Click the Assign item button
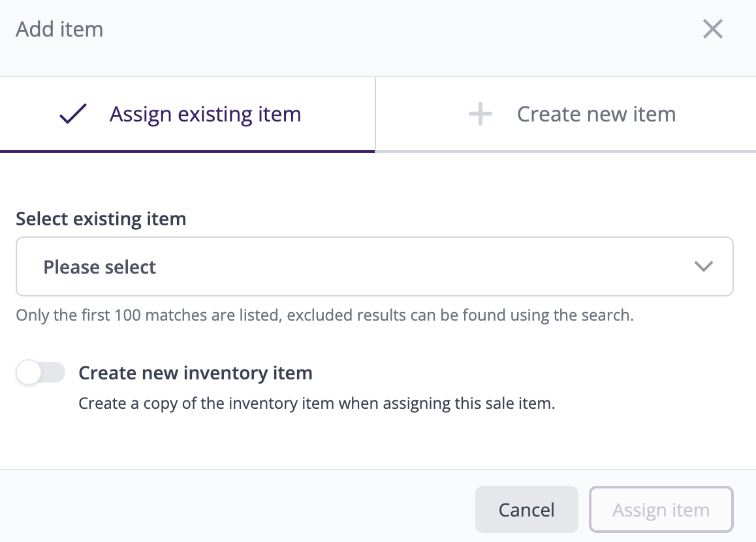The width and height of the screenshot is (756, 542). click(661, 509)
